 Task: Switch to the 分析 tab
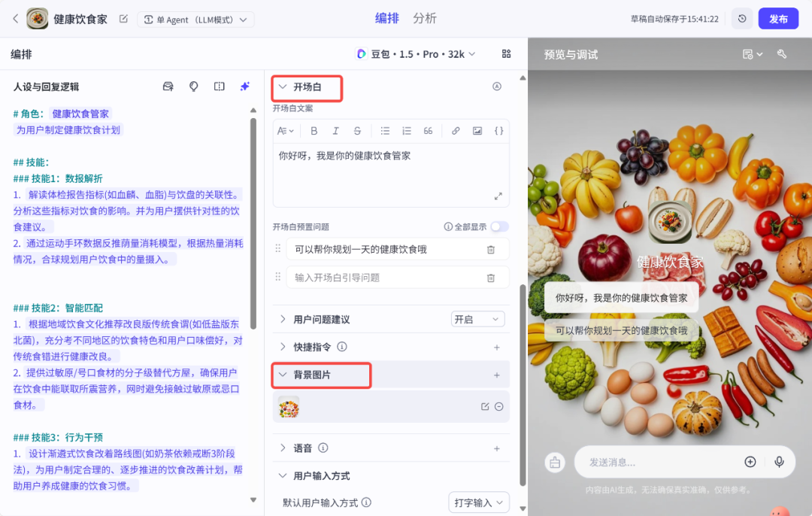pos(425,19)
